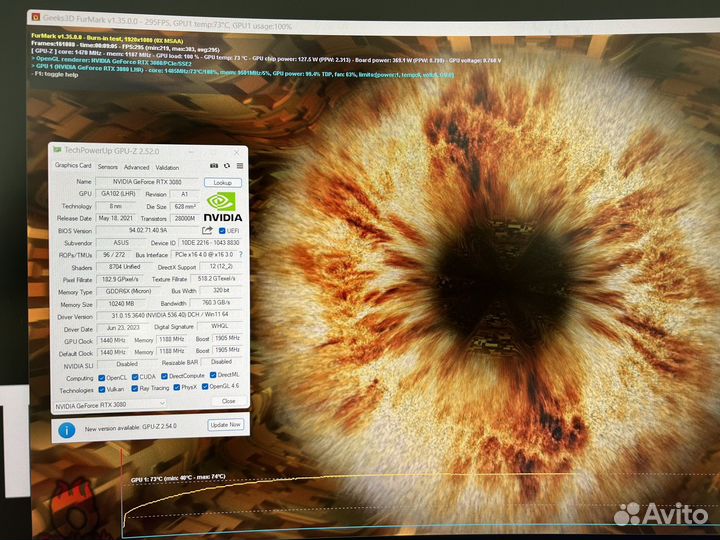Toggle the CUDA checkbox

pyautogui.click(x=135, y=377)
